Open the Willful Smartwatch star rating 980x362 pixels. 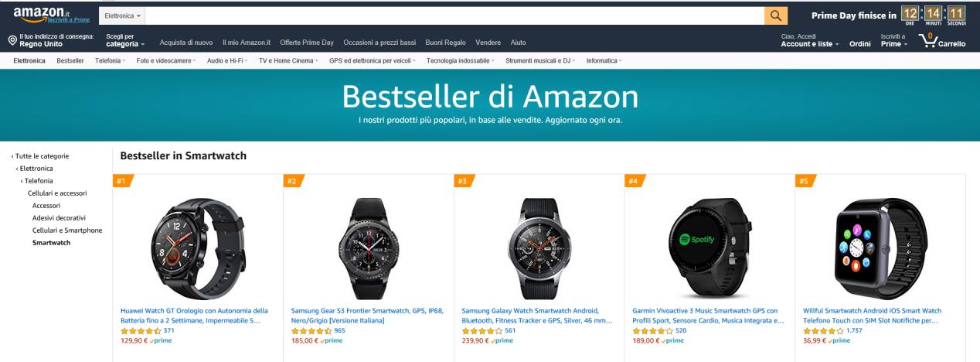[818, 330]
